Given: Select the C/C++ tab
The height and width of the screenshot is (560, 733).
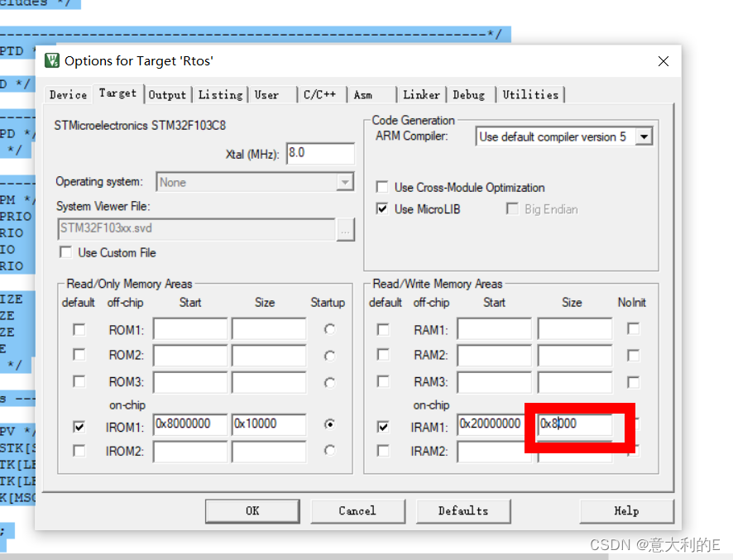Looking at the screenshot, I should tap(321, 94).
